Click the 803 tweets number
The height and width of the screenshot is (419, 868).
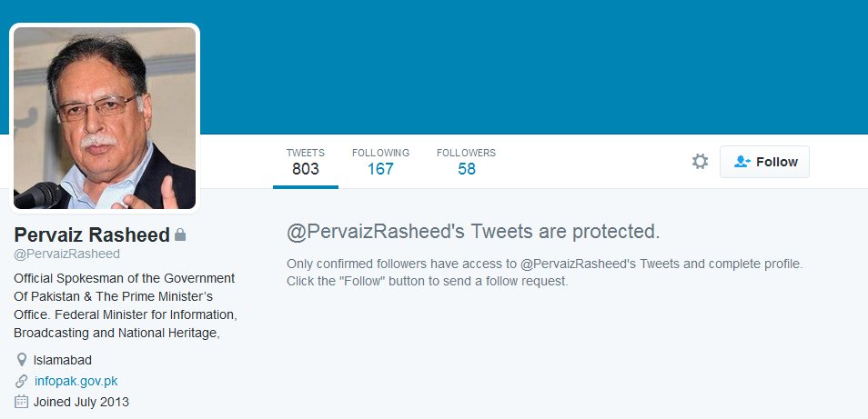(x=306, y=169)
